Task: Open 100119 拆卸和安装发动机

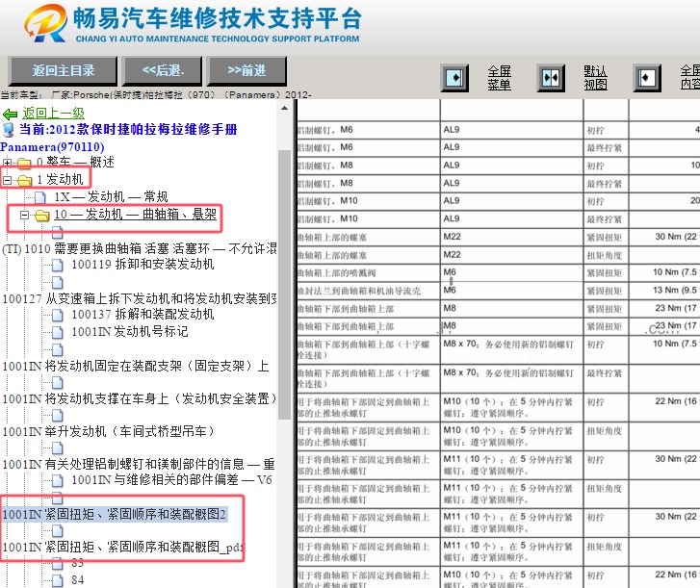Action: tap(143, 265)
